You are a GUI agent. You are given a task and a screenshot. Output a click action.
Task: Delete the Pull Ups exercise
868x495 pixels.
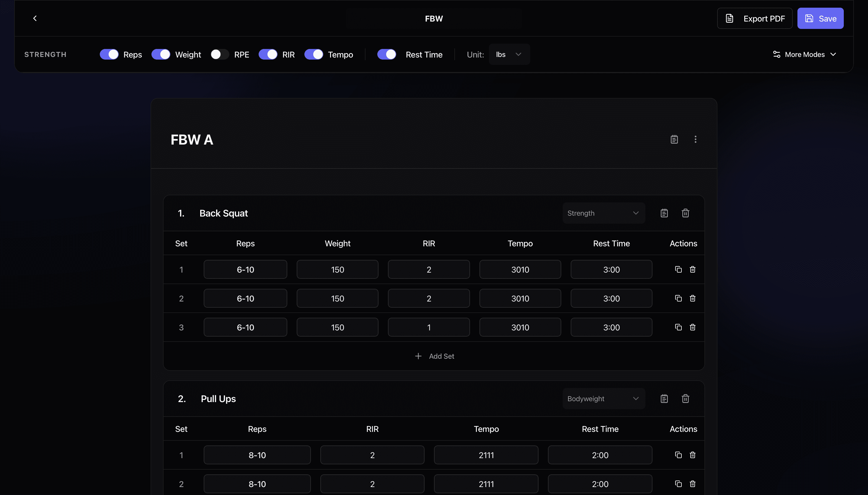pyautogui.click(x=685, y=399)
